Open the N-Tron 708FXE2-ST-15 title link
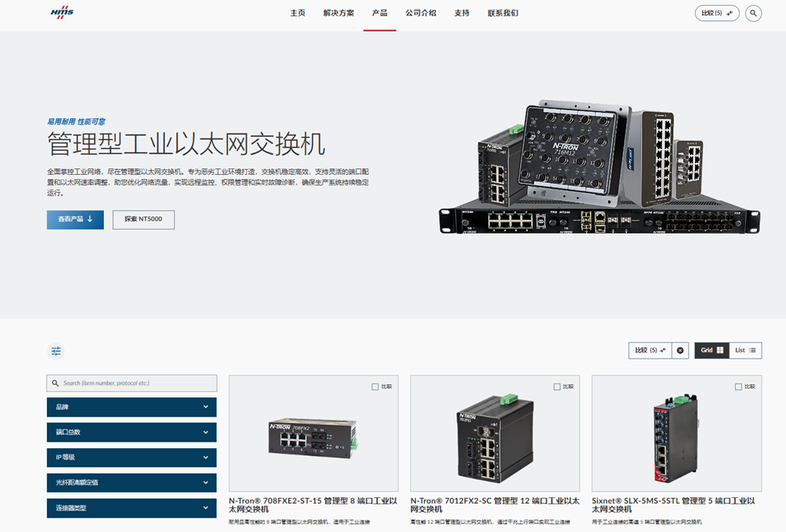 (314, 505)
